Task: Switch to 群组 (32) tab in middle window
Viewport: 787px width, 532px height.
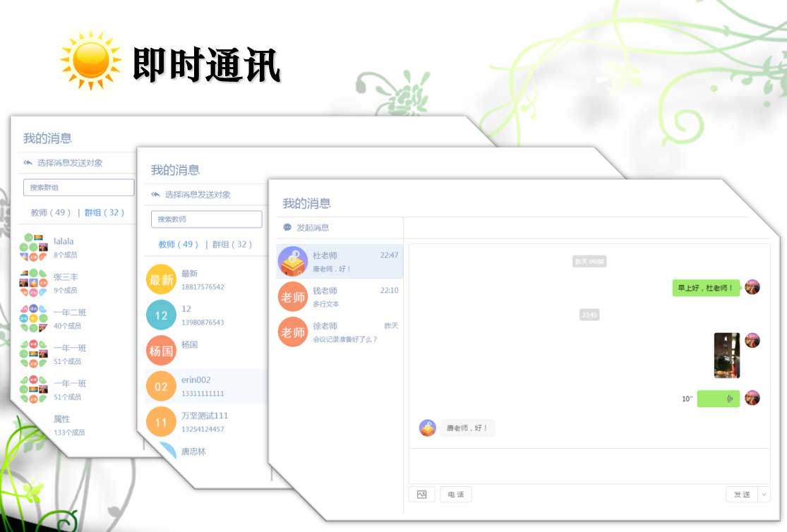Action: [x=232, y=244]
